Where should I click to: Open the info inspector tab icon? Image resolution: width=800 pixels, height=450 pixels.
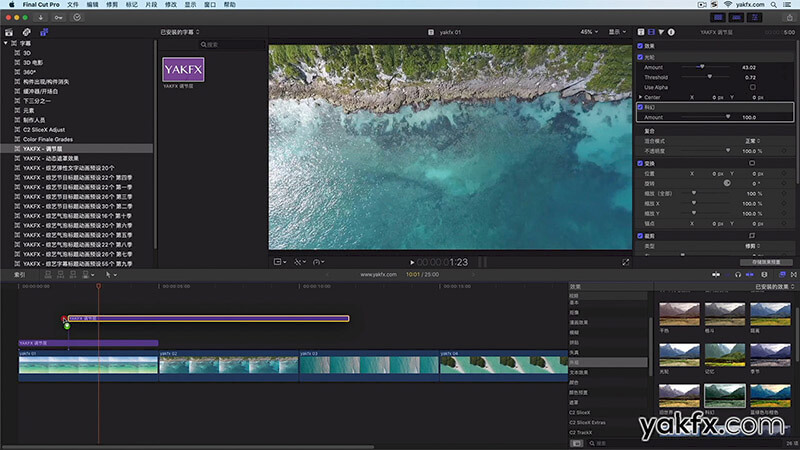[x=671, y=32]
